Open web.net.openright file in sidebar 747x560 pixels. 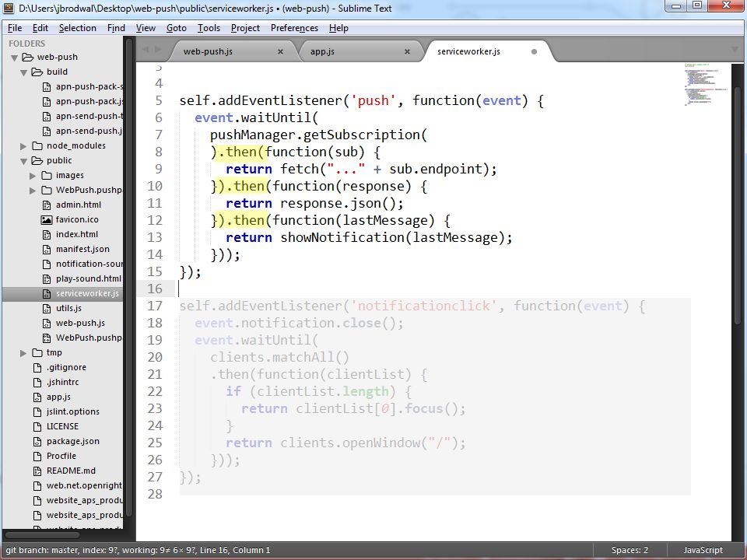point(84,485)
